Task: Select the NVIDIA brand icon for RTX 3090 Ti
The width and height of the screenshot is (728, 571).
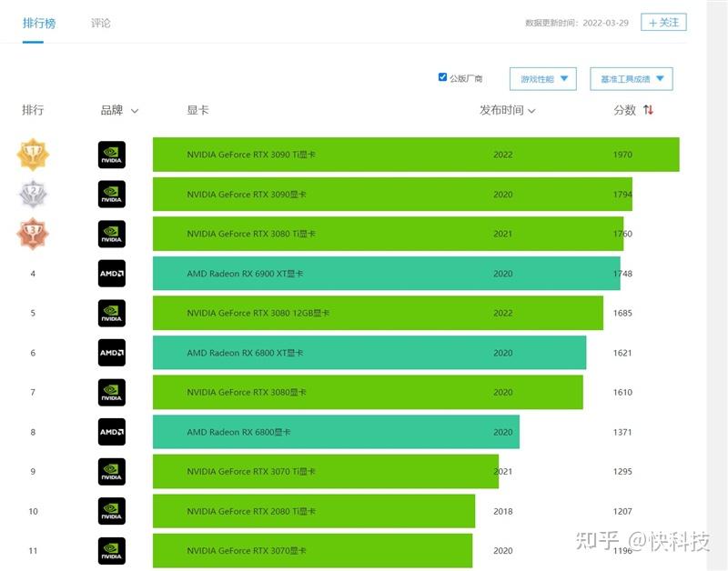Action: [111, 155]
